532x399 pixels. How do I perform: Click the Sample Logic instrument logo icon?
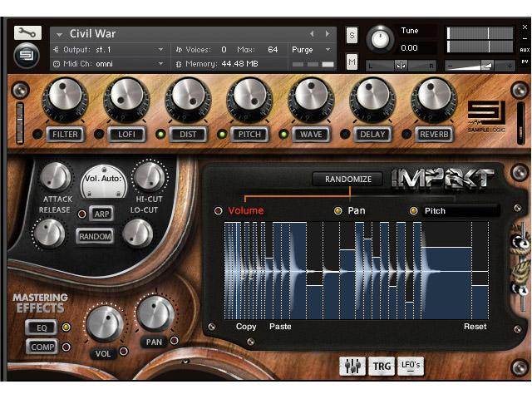coord(27,57)
